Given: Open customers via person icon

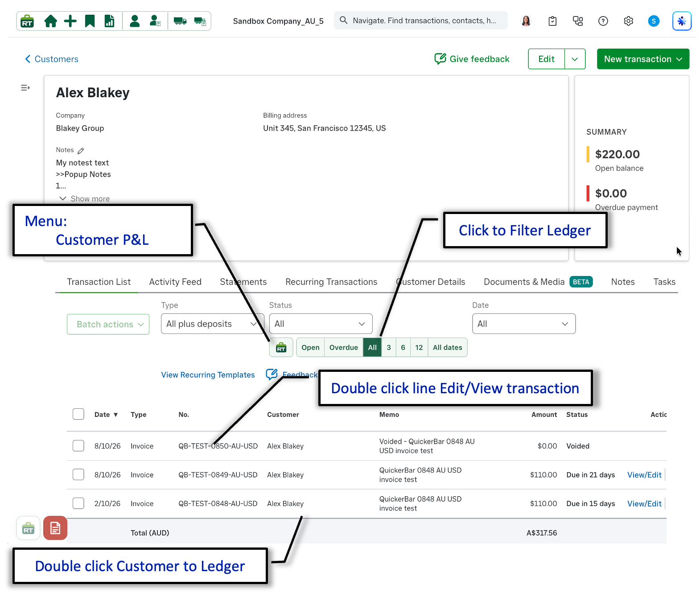Looking at the screenshot, I should click(135, 21).
